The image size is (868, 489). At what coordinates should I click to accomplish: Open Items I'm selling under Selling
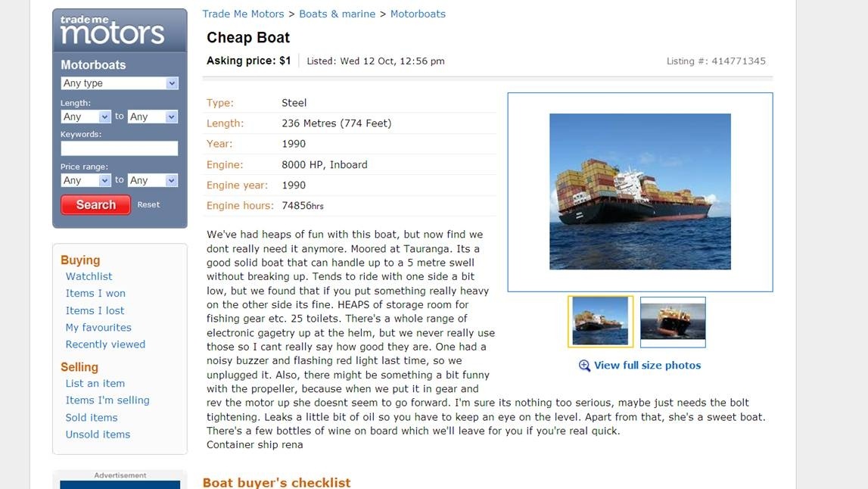[107, 400]
